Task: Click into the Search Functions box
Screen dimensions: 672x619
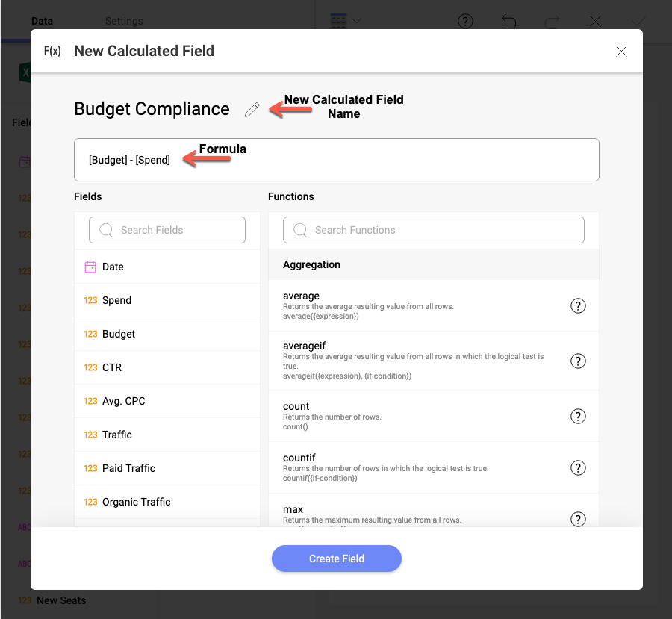Action: (434, 230)
